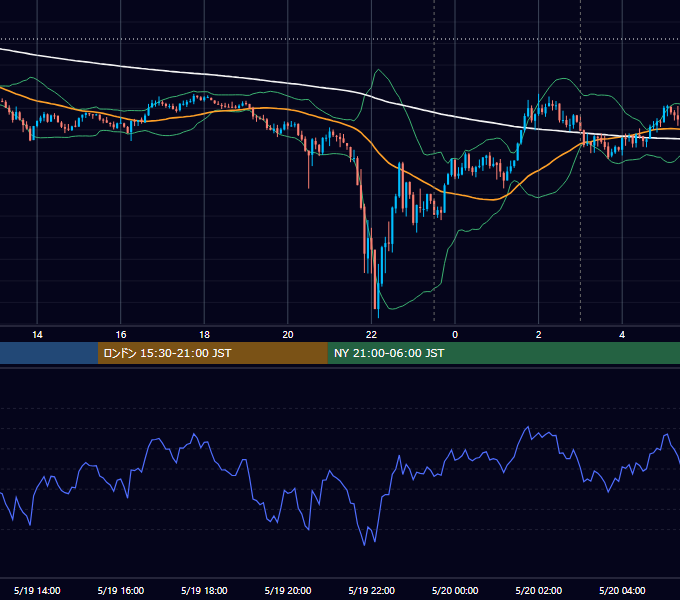
Task: Click the oscillator's lowest trough near 22:00
Action: click(x=364, y=545)
